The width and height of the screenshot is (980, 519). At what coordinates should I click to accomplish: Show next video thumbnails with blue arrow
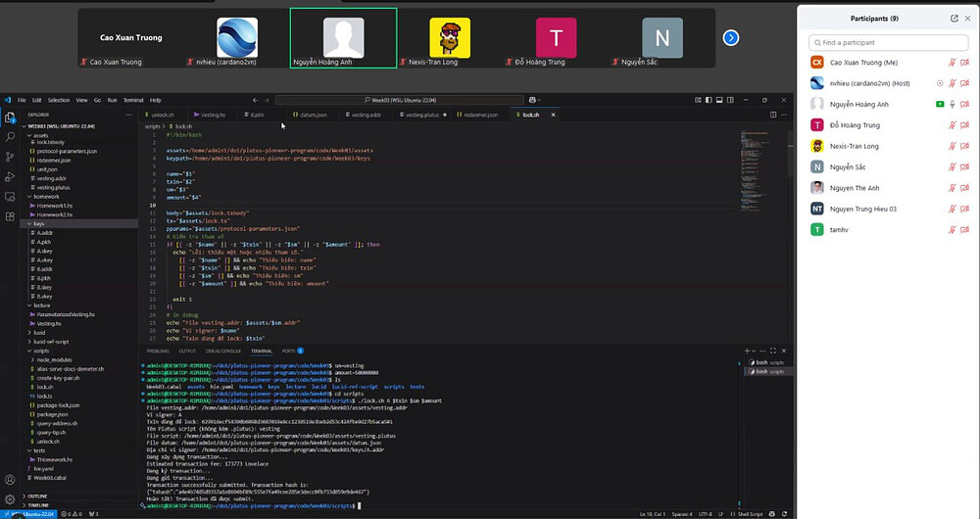coord(731,38)
